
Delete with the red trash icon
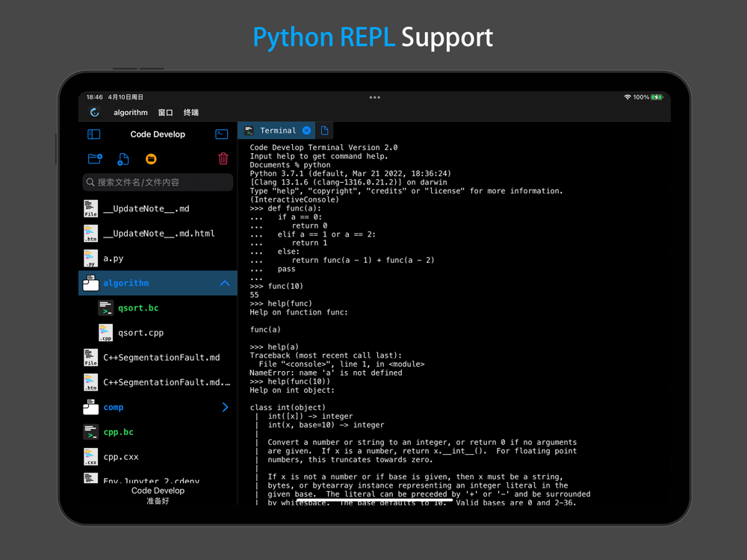[223, 158]
